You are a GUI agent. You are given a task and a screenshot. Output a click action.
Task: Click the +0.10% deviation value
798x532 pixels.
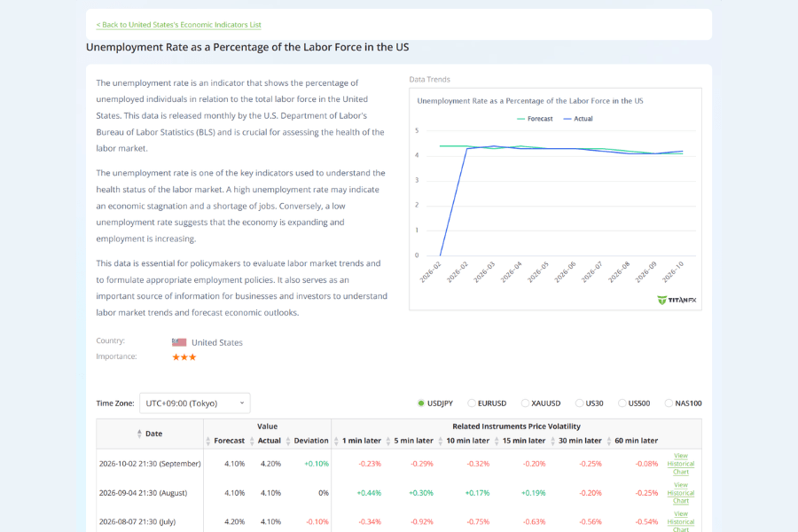pos(317,464)
